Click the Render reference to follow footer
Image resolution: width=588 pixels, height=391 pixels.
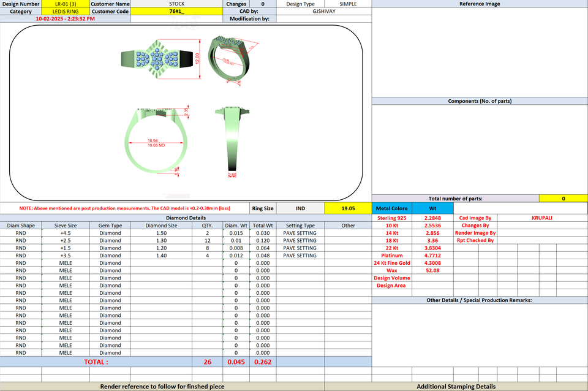coord(162,387)
